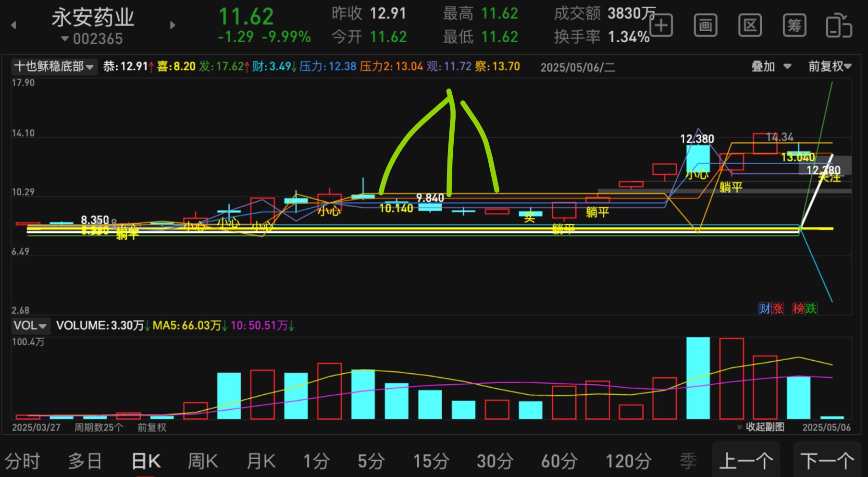The height and width of the screenshot is (477, 868).
Task: Open the 十也稣稳底部 indicator dropdown
Action: point(54,66)
